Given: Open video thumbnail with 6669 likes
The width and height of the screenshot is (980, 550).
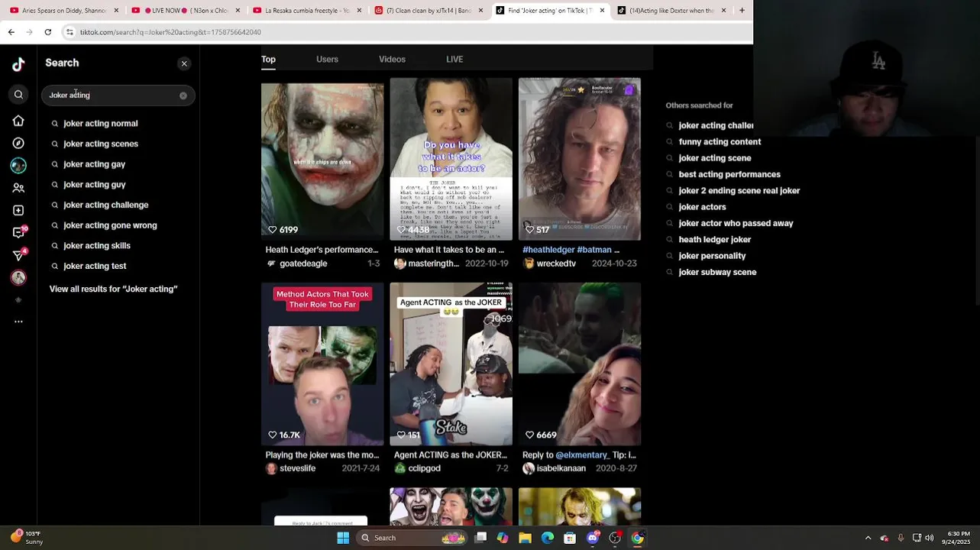Looking at the screenshot, I should pyautogui.click(x=580, y=364).
